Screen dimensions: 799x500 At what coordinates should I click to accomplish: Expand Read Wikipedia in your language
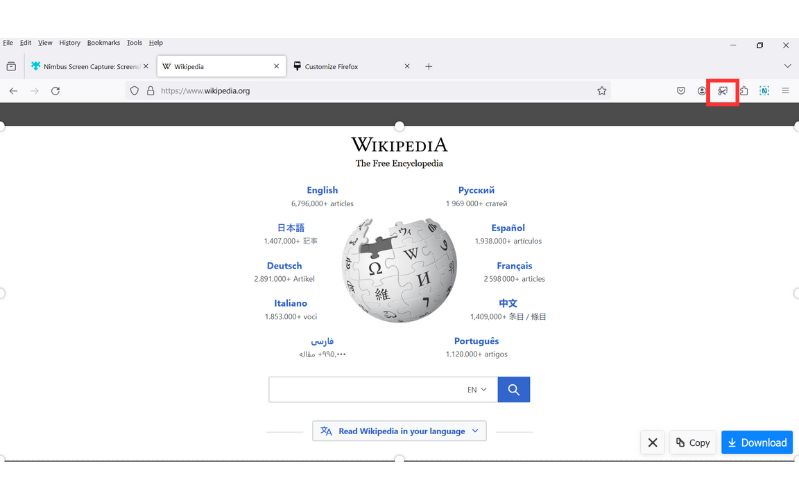pos(400,431)
